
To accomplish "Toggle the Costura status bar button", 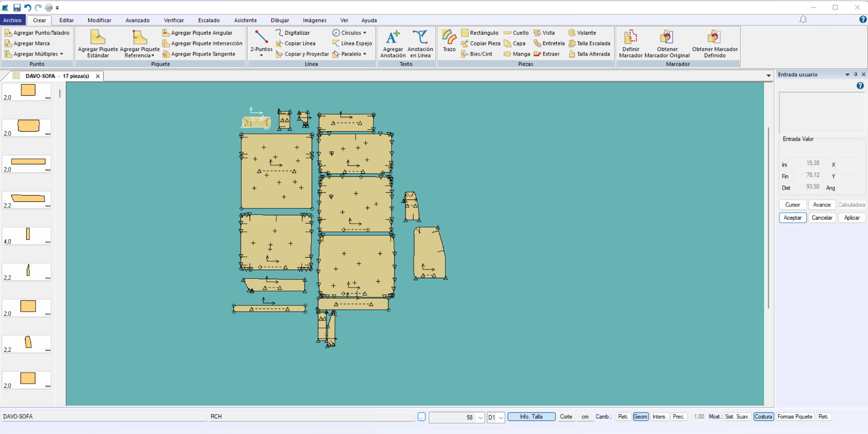I will (763, 417).
